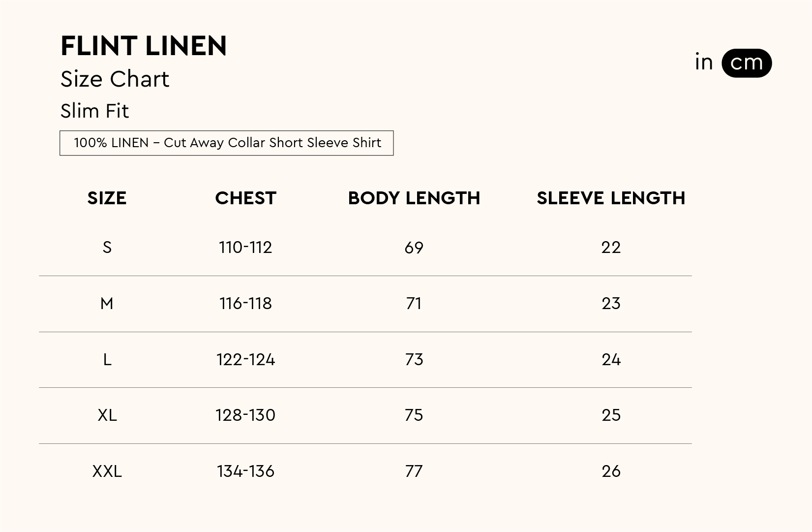The image size is (812, 532).
Task: Click chest value 134-136
Action: 245,471
